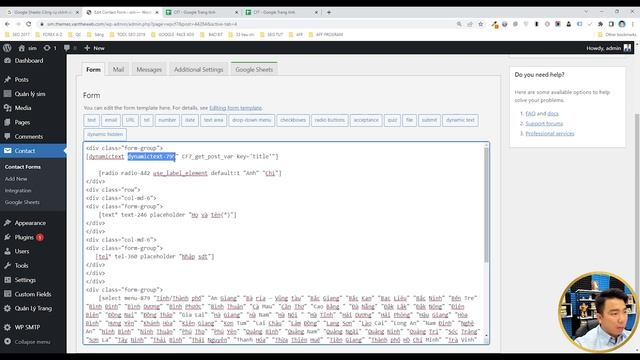This screenshot has width=640, height=360.
Task: Click the WordPress logo in the admin bar
Action: [x=7, y=48]
